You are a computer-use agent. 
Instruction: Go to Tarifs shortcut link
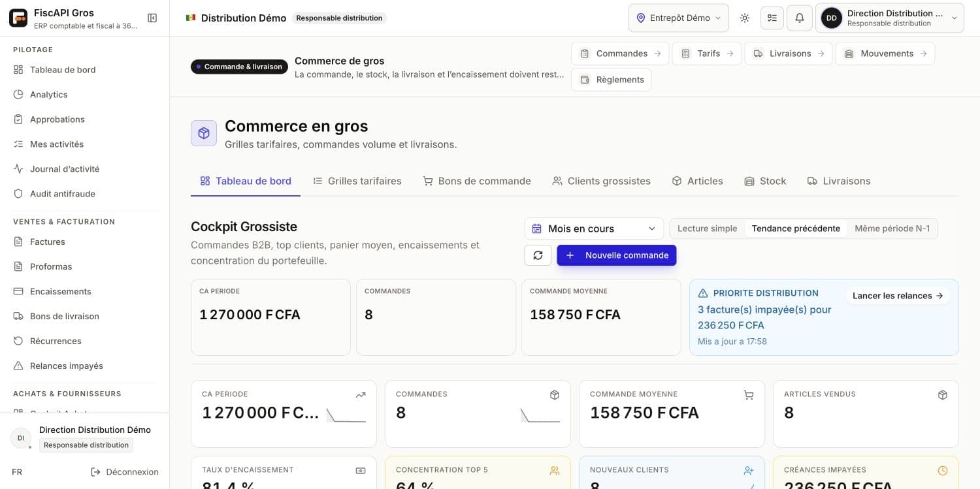click(x=707, y=54)
